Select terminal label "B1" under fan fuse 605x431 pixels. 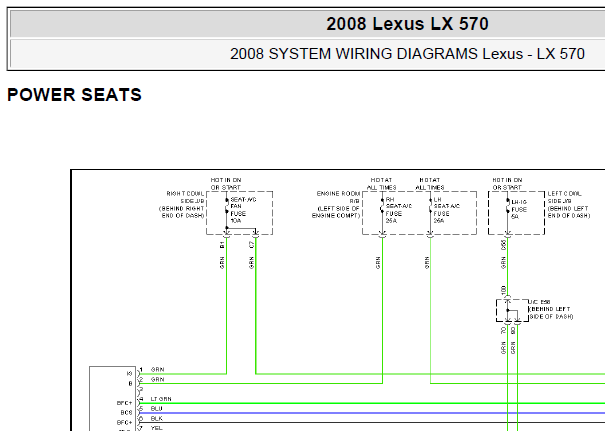pos(222,245)
